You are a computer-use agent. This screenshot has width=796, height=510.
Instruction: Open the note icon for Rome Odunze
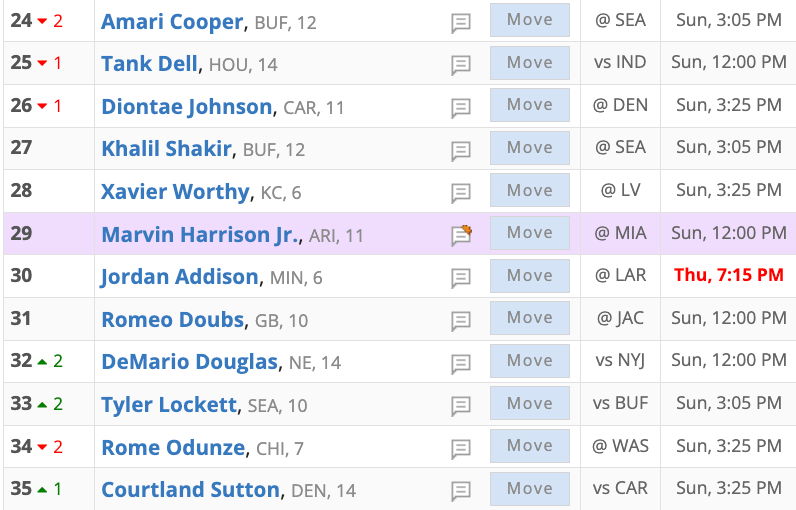[461, 449]
